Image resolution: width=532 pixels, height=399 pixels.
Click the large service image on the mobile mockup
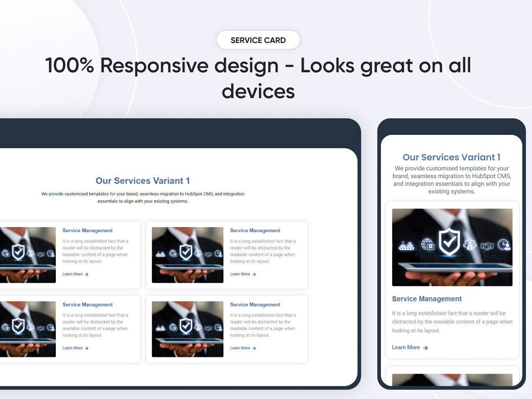452,247
